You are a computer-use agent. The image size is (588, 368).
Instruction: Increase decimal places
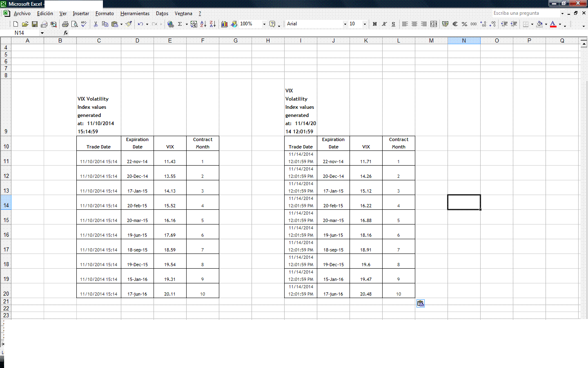point(483,24)
